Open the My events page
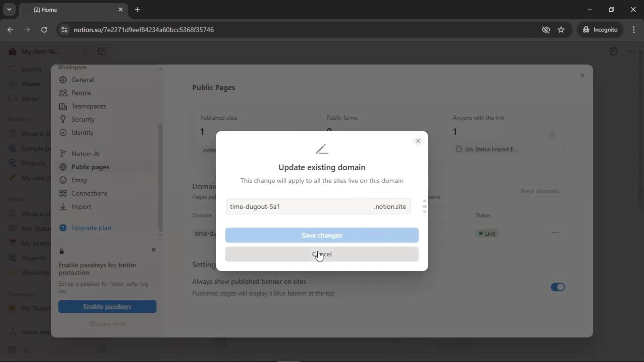Screen dimensions: 644x362 [x=29, y=243]
